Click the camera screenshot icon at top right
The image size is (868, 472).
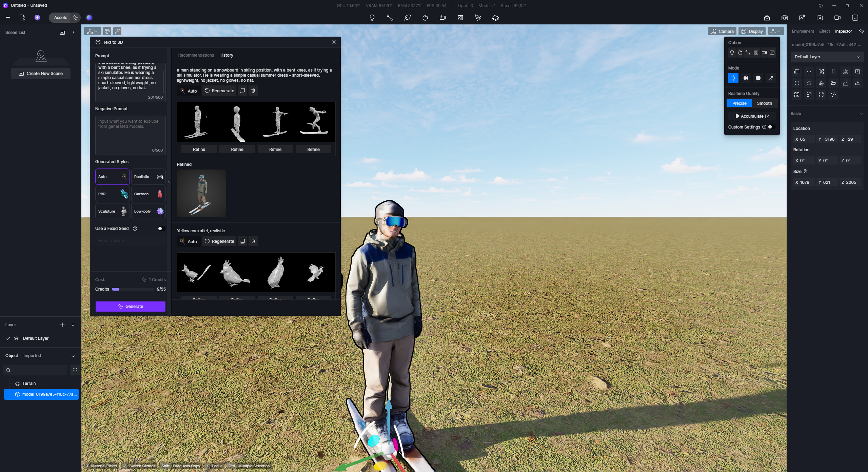point(820,18)
